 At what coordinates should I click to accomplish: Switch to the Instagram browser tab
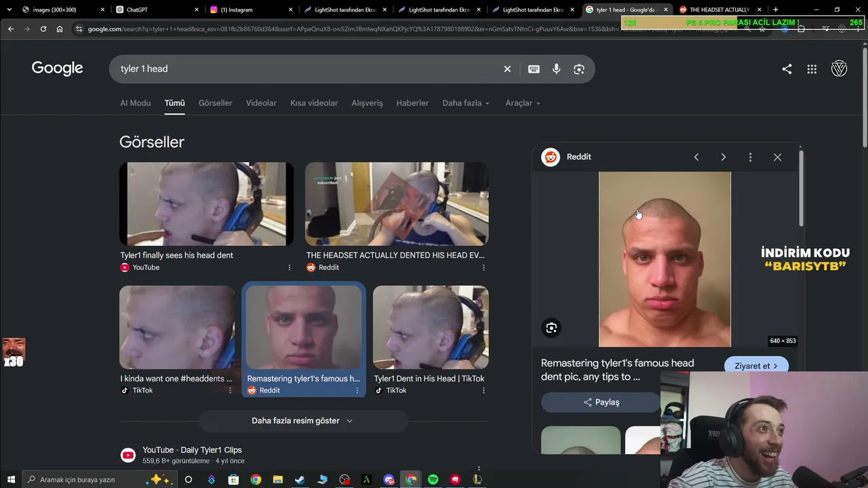[x=250, y=9]
